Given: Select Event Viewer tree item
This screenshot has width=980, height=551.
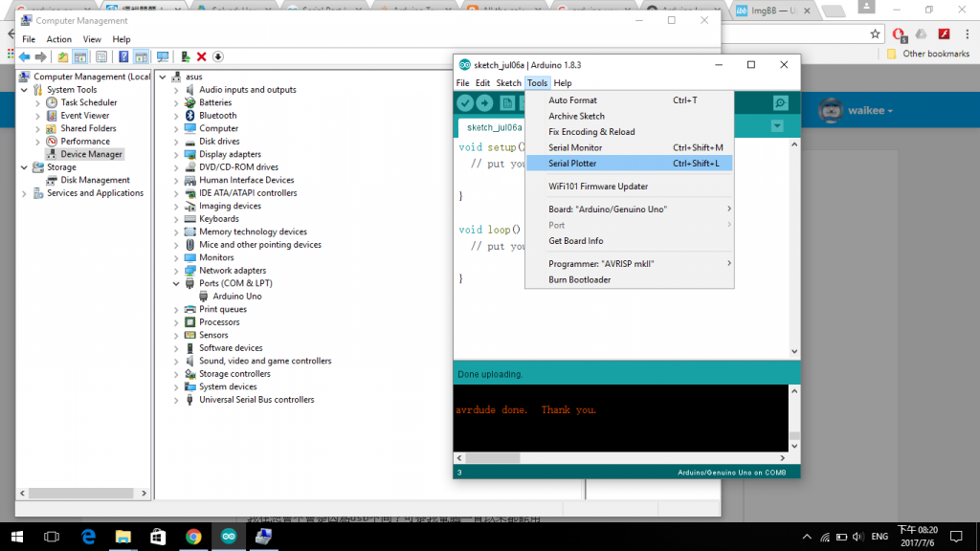Looking at the screenshot, I should tap(85, 116).
